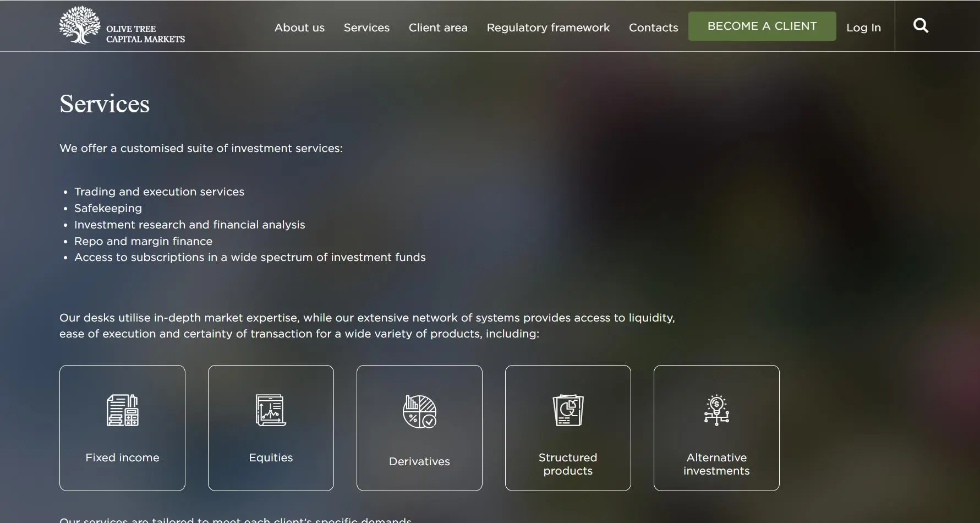Select the Structured products document icon
The height and width of the screenshot is (523, 980).
568,410
